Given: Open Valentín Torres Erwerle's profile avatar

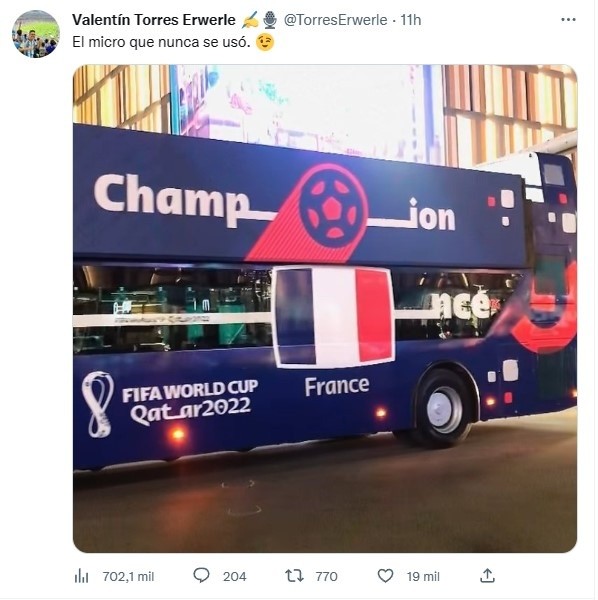Looking at the screenshot, I should (x=36, y=34).
